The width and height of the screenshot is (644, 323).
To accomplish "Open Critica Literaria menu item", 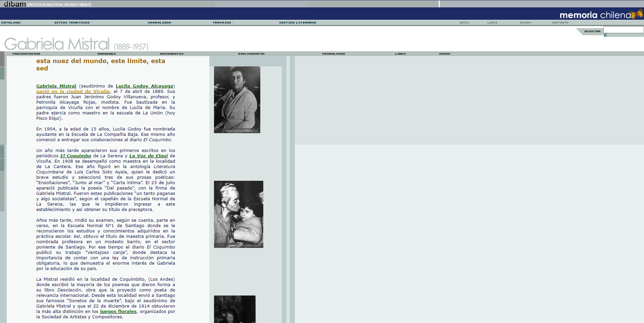I will coord(298,23).
